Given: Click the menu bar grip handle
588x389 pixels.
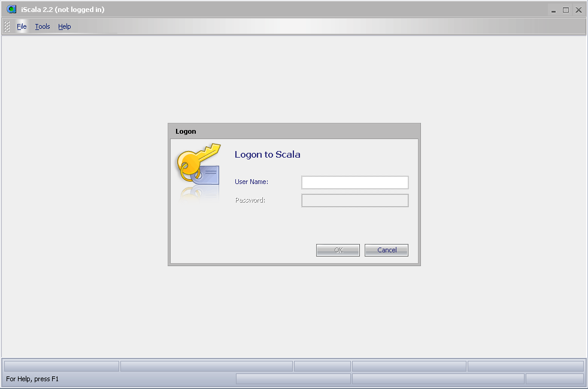Looking at the screenshot, I should (x=7, y=26).
